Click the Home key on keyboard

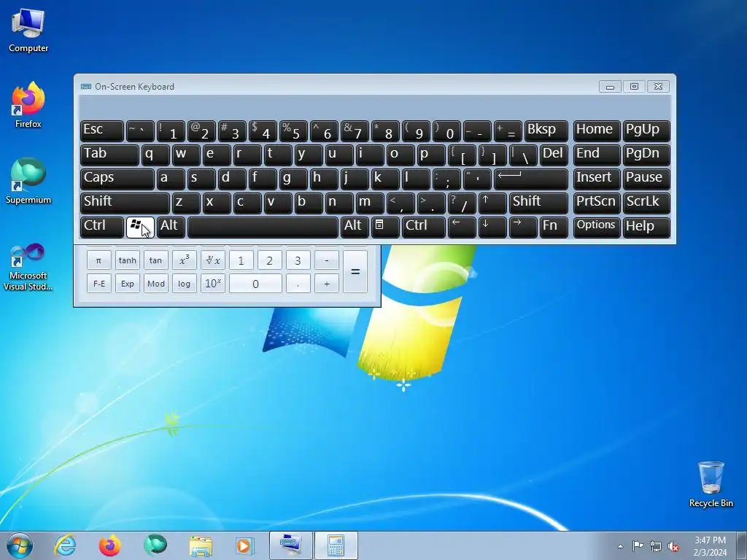597,131
